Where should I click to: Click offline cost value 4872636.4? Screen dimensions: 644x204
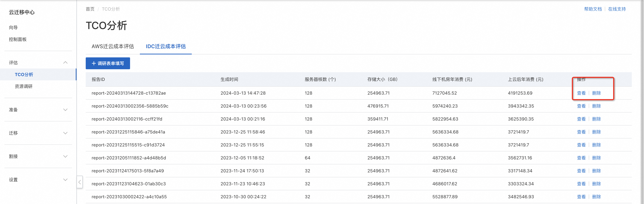coord(444,158)
